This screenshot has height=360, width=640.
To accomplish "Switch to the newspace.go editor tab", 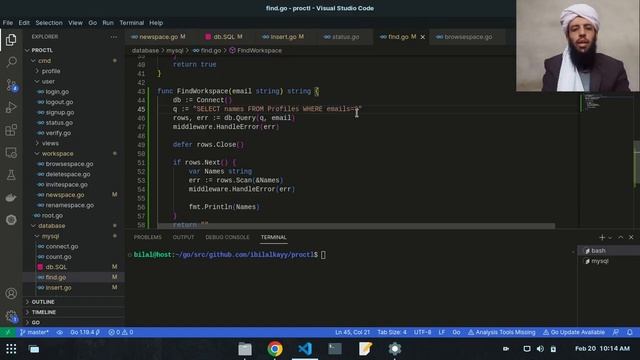I will (158, 37).
